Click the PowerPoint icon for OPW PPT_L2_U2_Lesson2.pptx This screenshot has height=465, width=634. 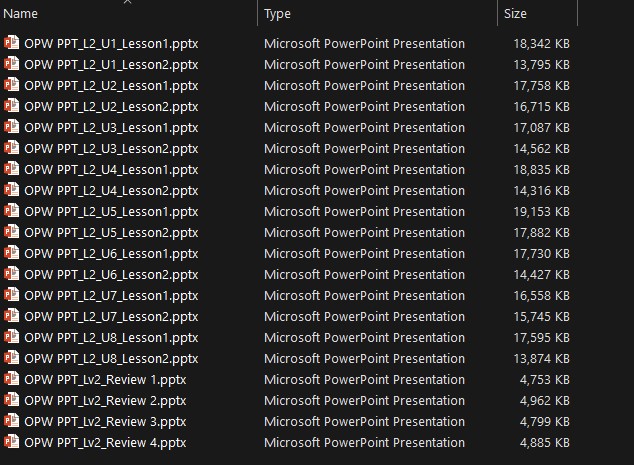coord(11,106)
